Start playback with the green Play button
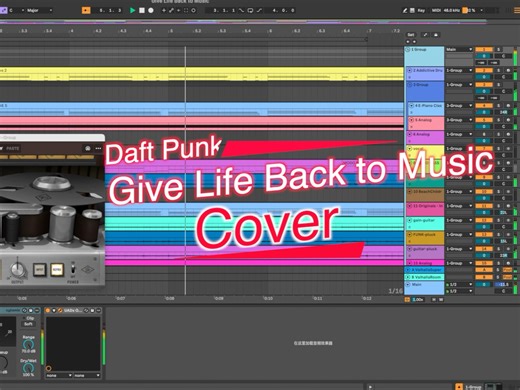This screenshot has height=390, width=520. click(132, 10)
